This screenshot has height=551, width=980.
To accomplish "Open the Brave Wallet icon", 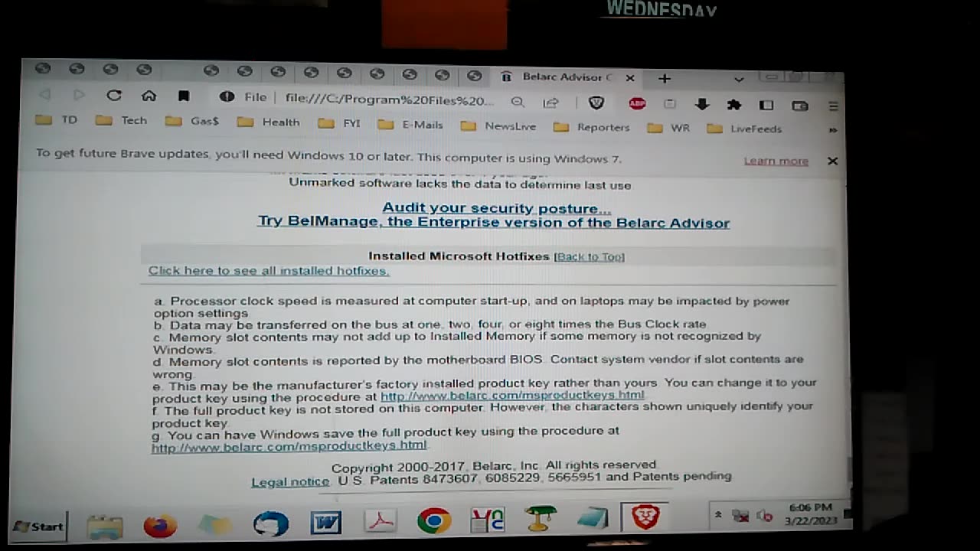I will [x=800, y=106].
